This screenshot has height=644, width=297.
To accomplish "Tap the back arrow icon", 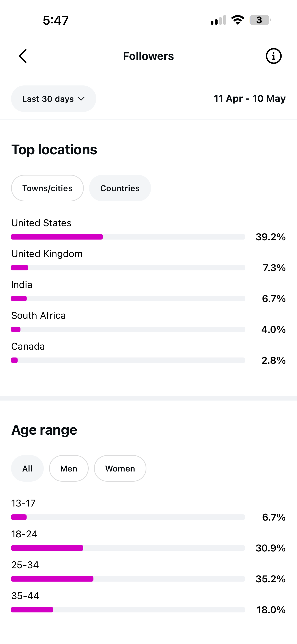I will click(23, 56).
